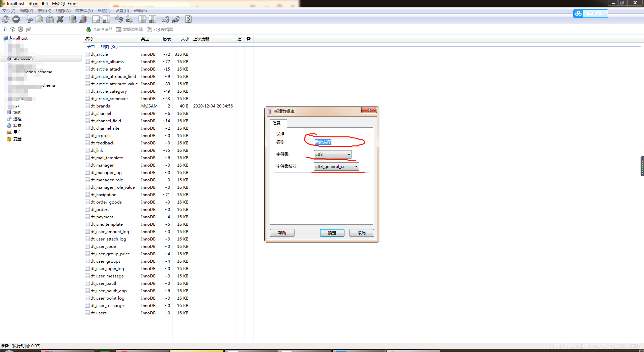Click the footsteps icon in side toolbar
This screenshot has height=352, width=644.
28,29
